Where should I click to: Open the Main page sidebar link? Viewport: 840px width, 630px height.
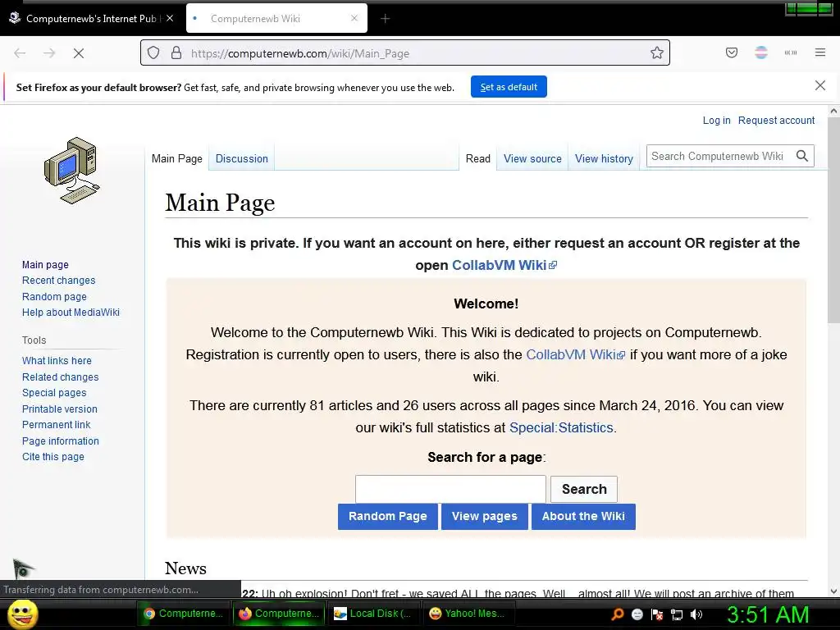pos(45,265)
